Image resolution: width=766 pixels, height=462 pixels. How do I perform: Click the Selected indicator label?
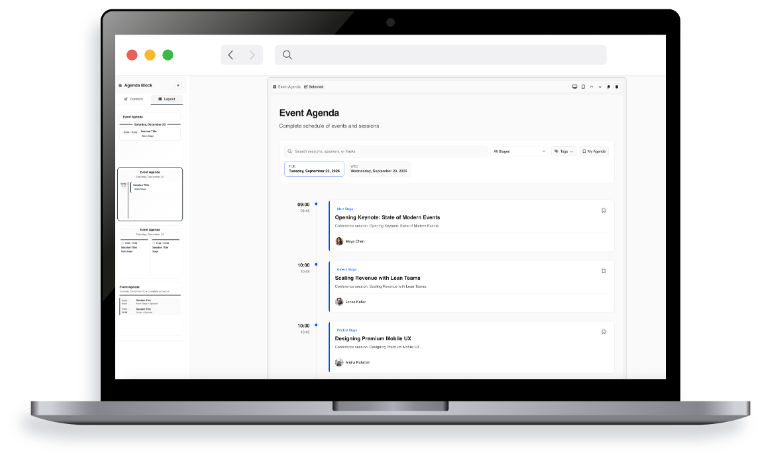pos(314,87)
